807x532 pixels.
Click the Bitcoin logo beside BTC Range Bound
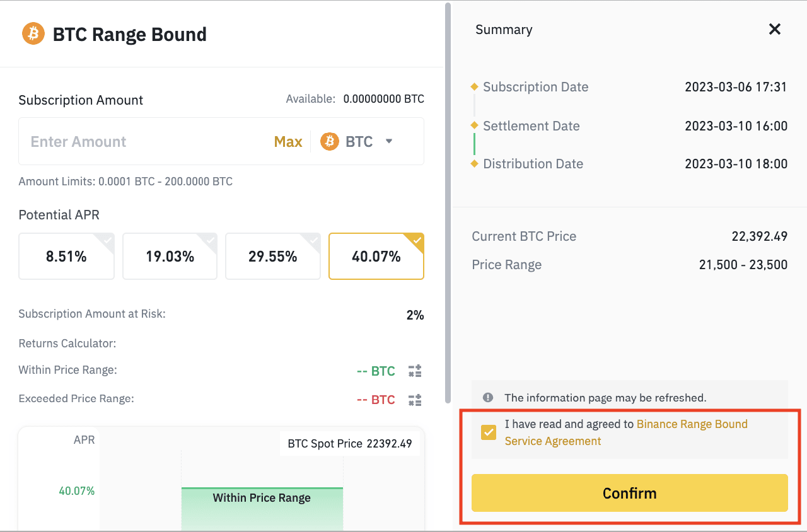click(33, 33)
